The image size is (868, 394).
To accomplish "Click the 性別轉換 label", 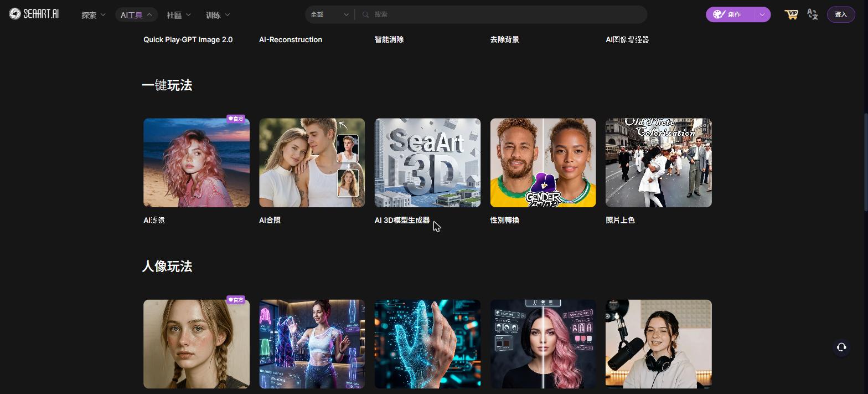I will tap(504, 220).
